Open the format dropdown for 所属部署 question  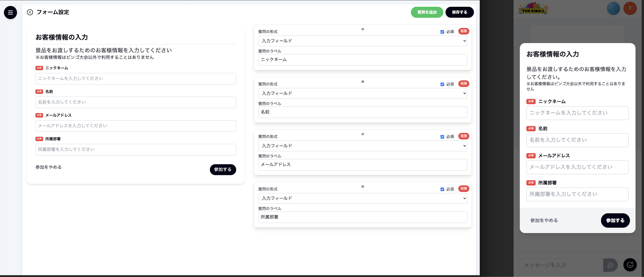pos(363,198)
